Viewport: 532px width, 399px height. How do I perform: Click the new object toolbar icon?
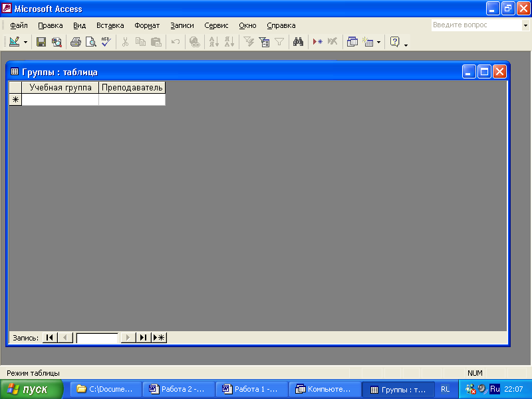(368, 42)
